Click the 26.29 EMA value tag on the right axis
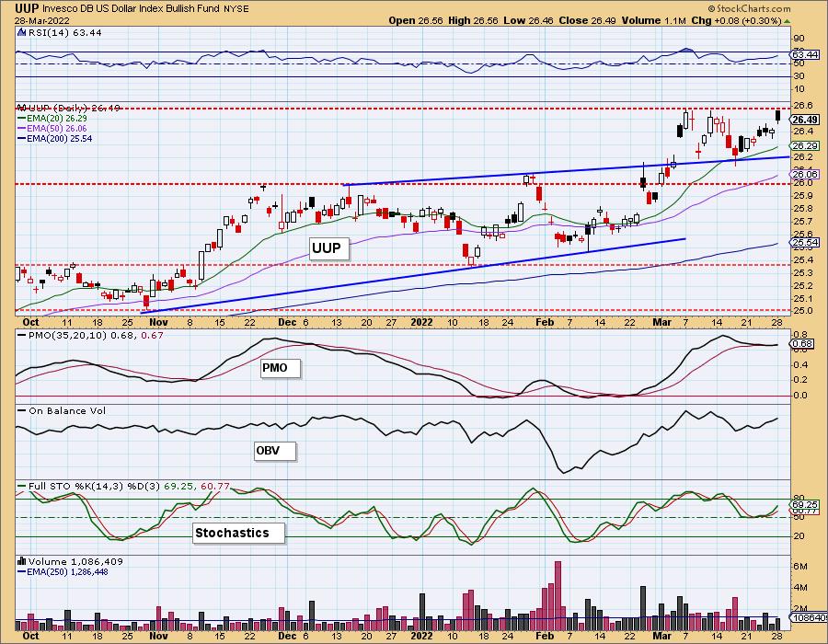 (806, 145)
